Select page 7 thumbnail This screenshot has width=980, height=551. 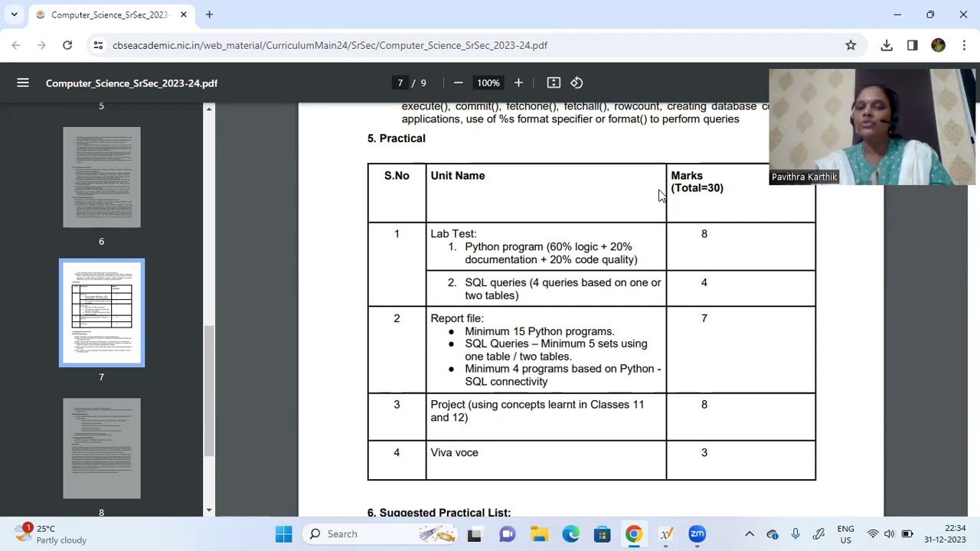[102, 312]
